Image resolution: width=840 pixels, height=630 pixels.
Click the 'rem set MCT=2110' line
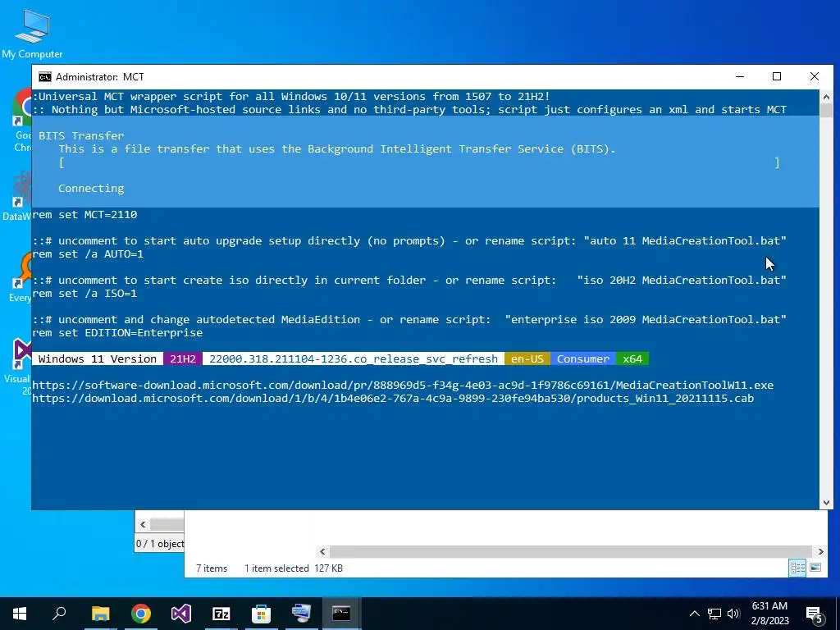pos(84,215)
